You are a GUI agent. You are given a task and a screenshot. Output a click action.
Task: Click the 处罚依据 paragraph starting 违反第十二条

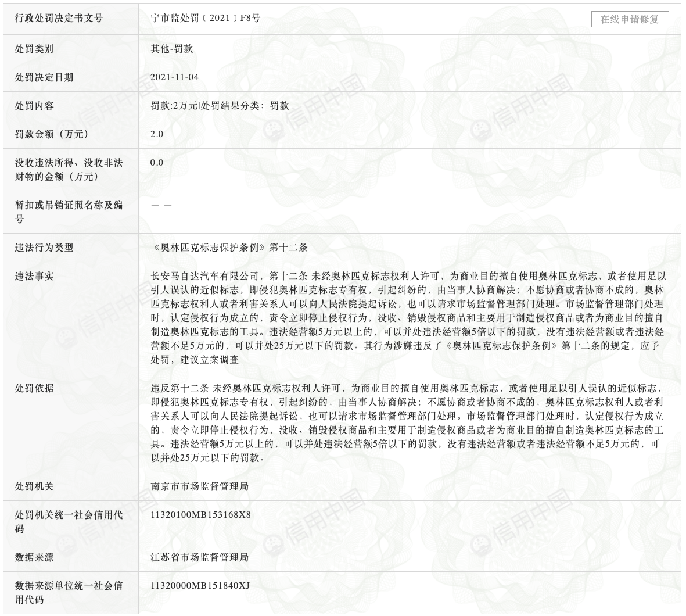[407, 423]
